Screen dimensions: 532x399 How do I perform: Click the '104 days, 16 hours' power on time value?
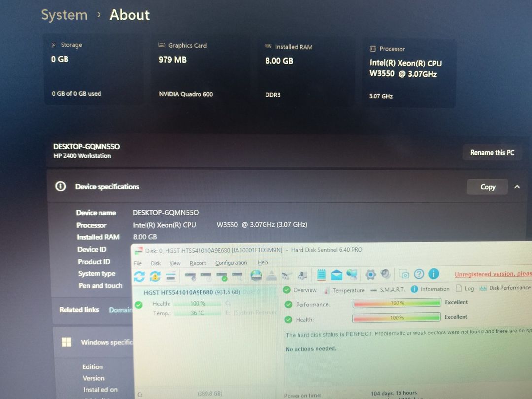[x=394, y=393]
